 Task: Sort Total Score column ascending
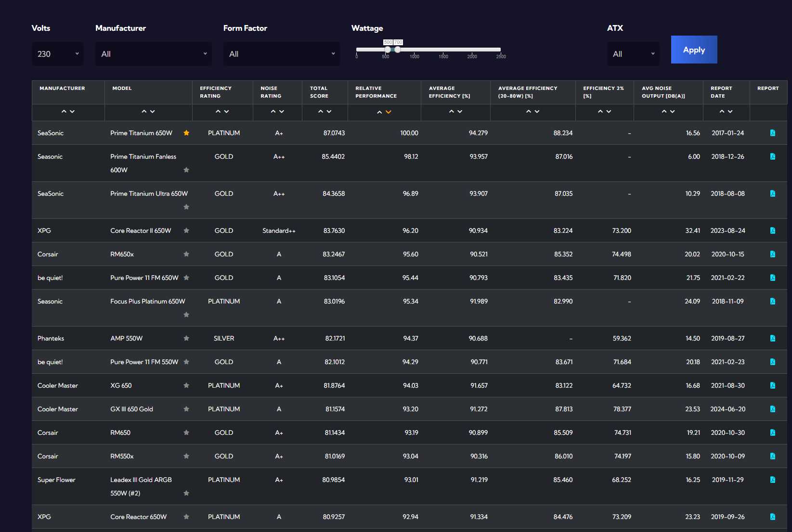point(321,112)
